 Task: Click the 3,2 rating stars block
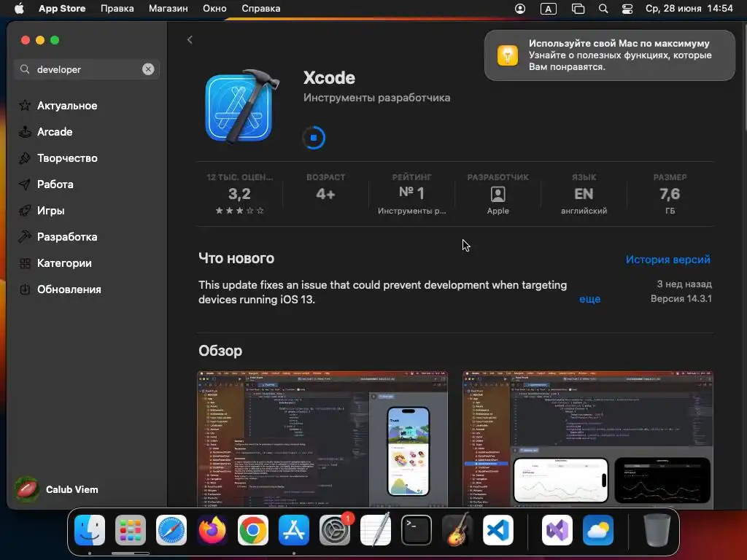tap(239, 194)
